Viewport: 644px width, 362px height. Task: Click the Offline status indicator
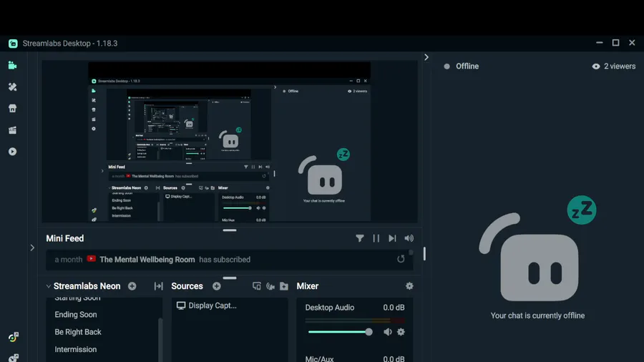pos(462,66)
